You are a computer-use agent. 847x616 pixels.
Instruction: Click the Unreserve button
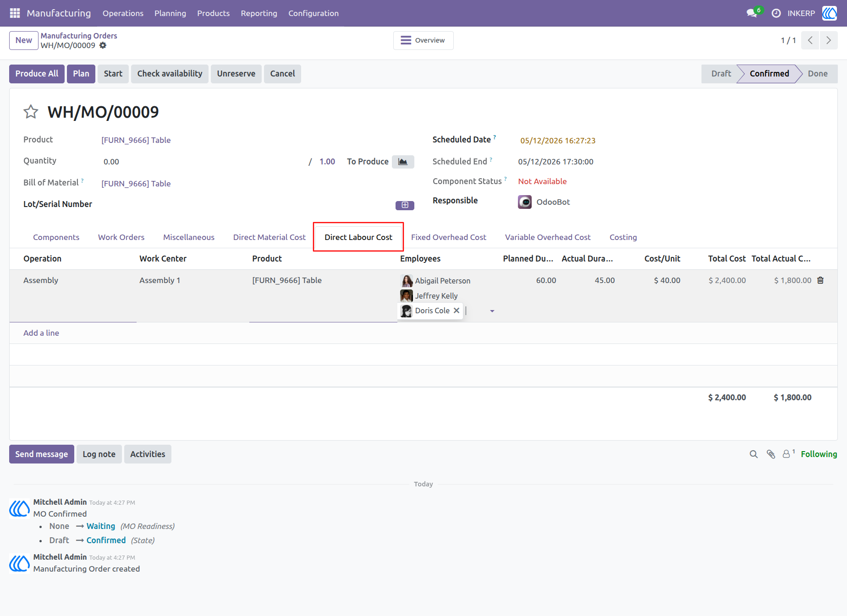click(x=236, y=74)
